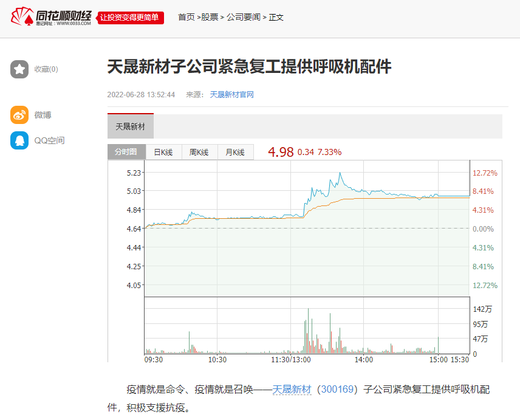
Task: Switch to the 日K线 tab
Action: [x=163, y=153]
